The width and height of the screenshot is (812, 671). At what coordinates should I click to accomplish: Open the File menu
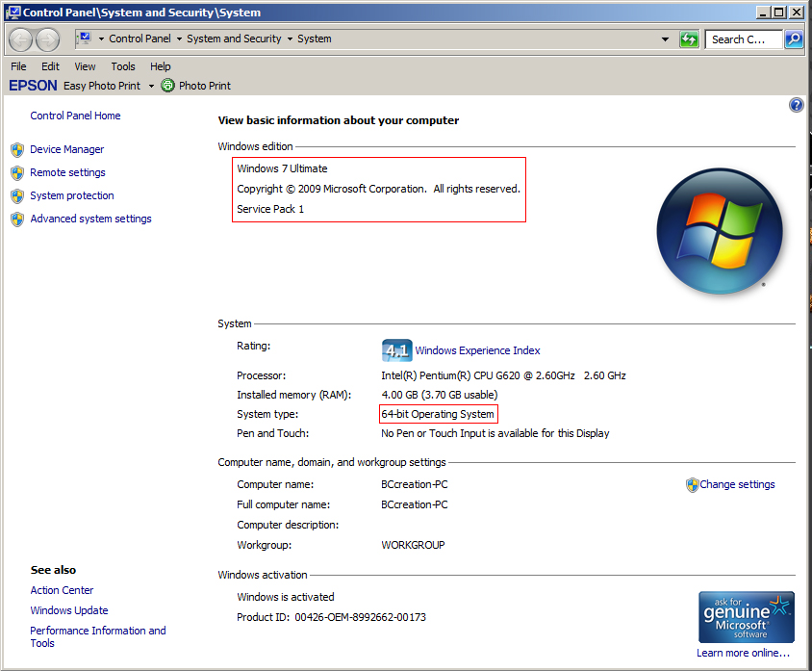coord(18,66)
